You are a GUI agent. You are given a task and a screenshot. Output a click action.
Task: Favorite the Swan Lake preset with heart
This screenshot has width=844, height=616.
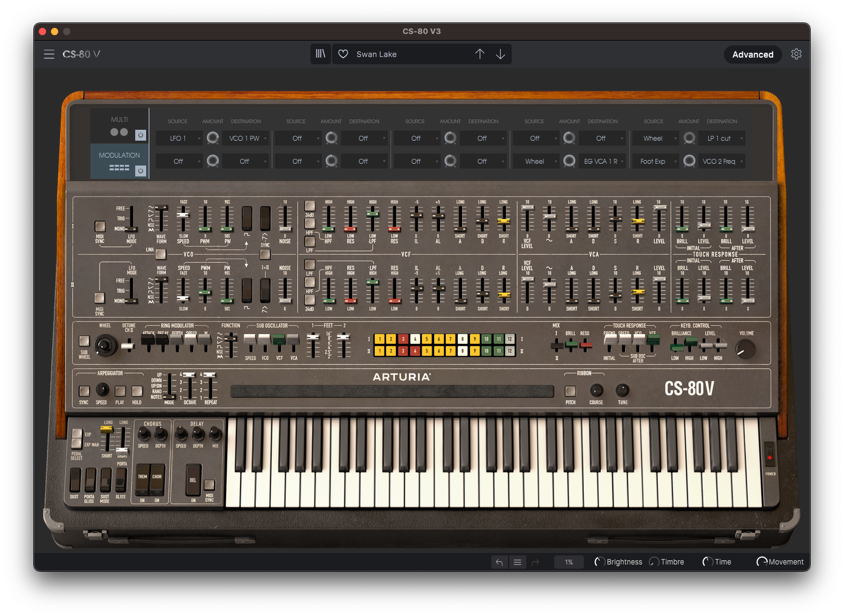pyautogui.click(x=343, y=54)
